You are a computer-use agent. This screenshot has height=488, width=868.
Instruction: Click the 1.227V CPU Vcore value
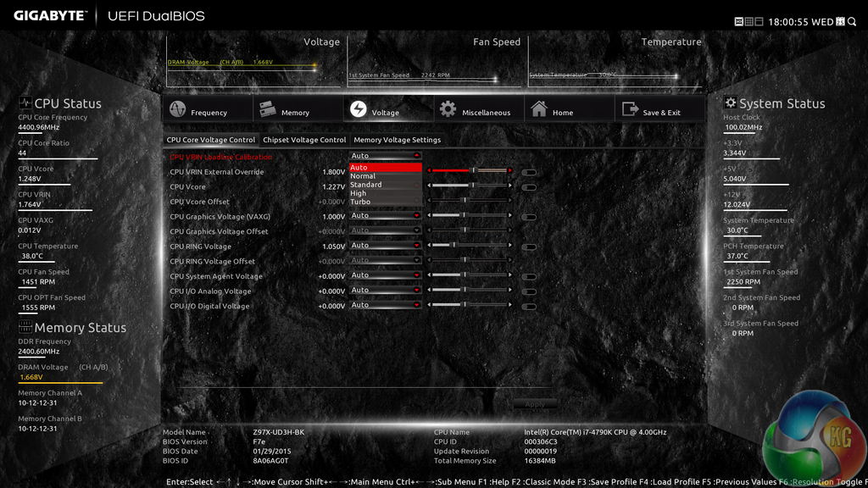[x=334, y=187]
